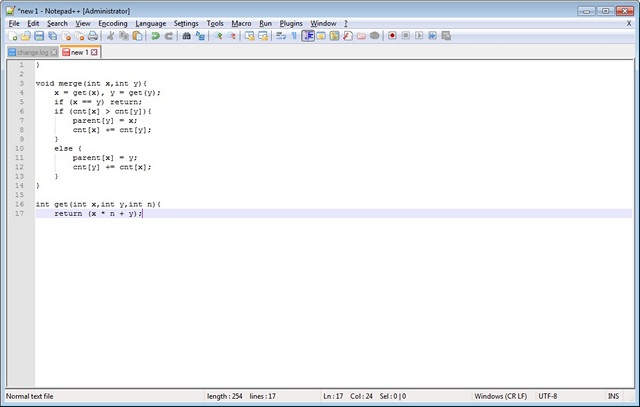This screenshot has width=640, height=407.
Task: Open the Encoding menu
Action: click(113, 24)
